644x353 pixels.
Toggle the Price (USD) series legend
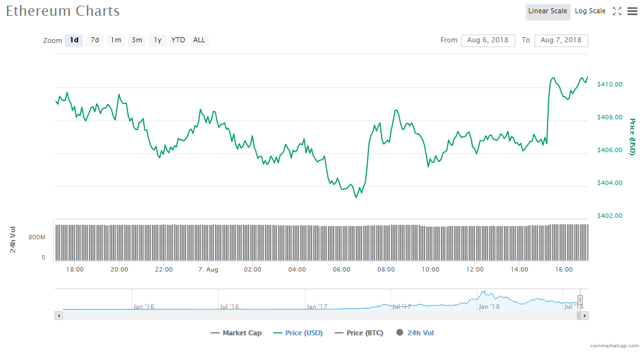302,333
